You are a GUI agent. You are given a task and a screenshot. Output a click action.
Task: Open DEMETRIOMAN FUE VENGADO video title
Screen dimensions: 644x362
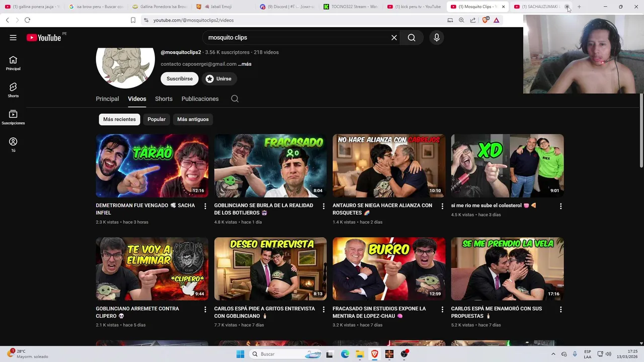pos(145,209)
